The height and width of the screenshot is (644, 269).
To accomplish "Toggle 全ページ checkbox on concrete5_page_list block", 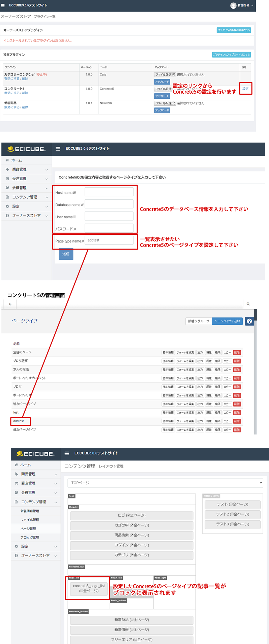I will click(x=82, y=591).
